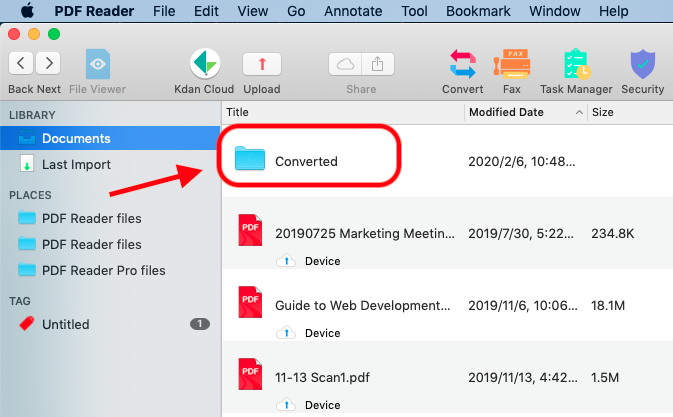Image resolution: width=673 pixels, height=417 pixels.
Task: Open the PDF Reader app menu
Action: coord(94,11)
